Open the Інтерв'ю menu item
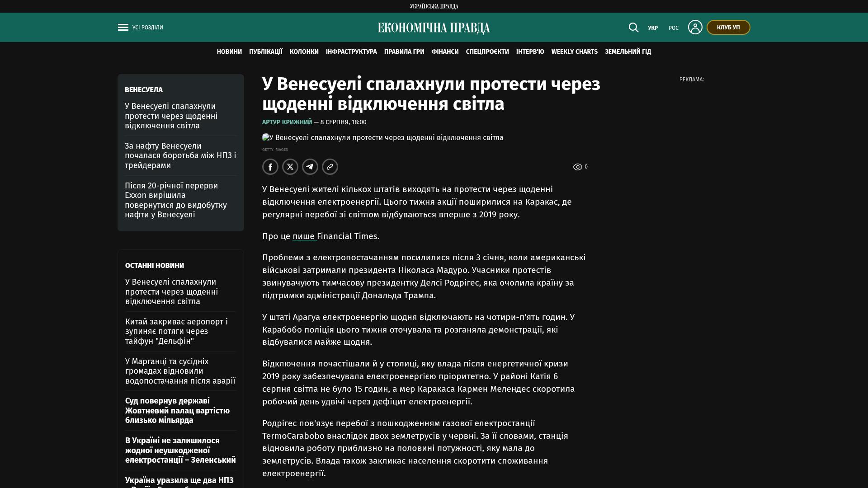This screenshot has width=868, height=488. [x=530, y=52]
